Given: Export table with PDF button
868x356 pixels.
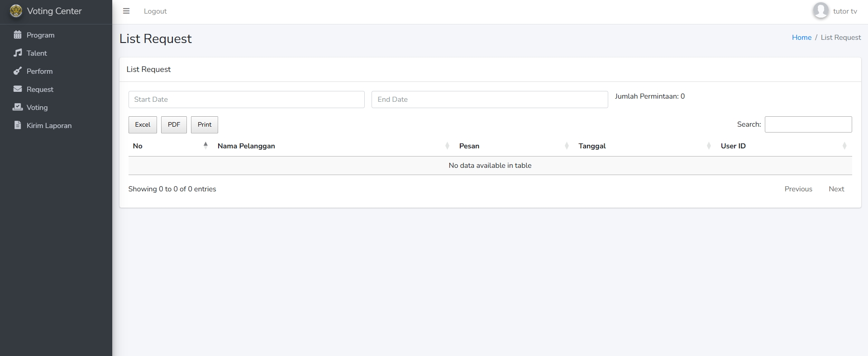Looking at the screenshot, I should tap(174, 125).
